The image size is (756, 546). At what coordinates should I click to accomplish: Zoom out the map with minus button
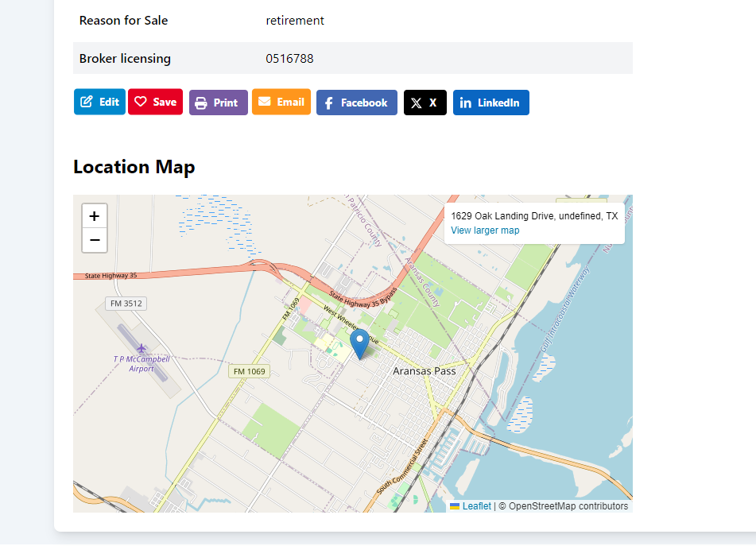point(95,240)
